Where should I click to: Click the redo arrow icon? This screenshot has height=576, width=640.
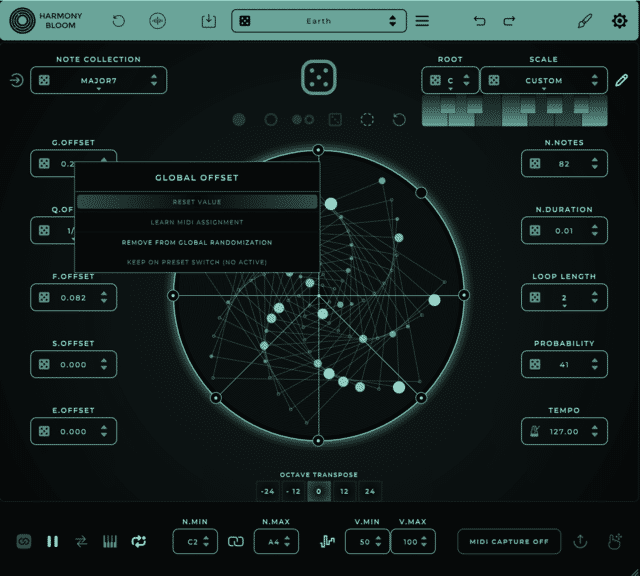coord(509,21)
